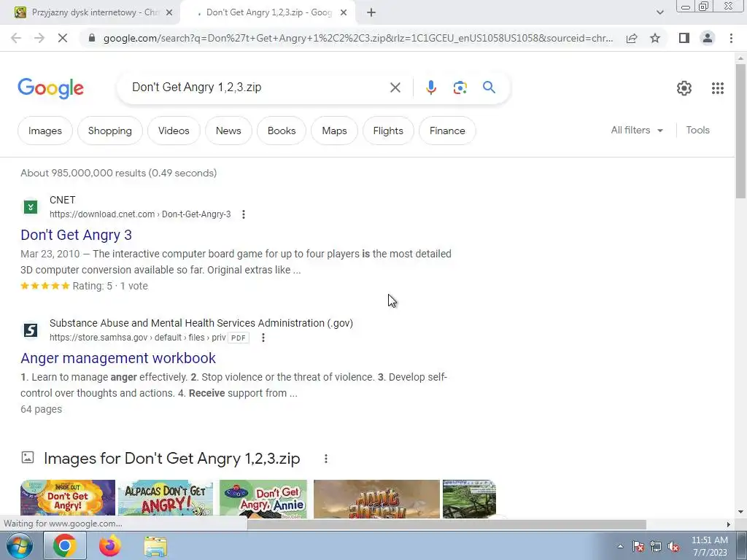This screenshot has width=747, height=560.
Task: Select the Videos filter
Action: [x=174, y=131]
